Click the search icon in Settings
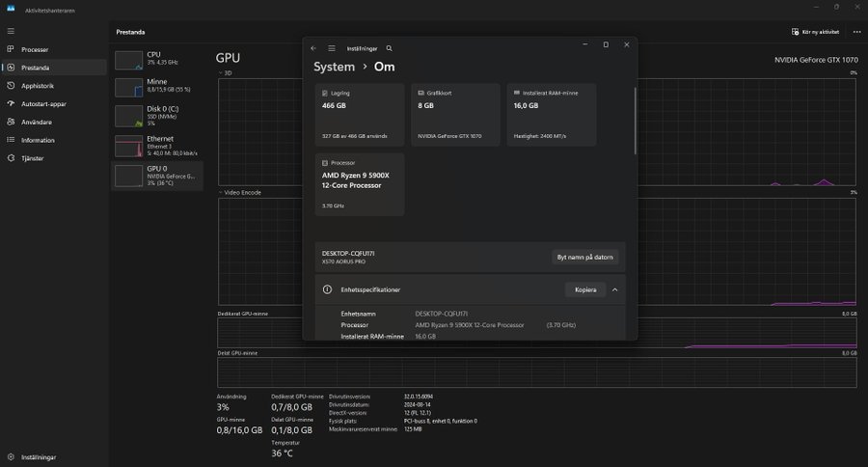The image size is (868, 467). (389, 47)
